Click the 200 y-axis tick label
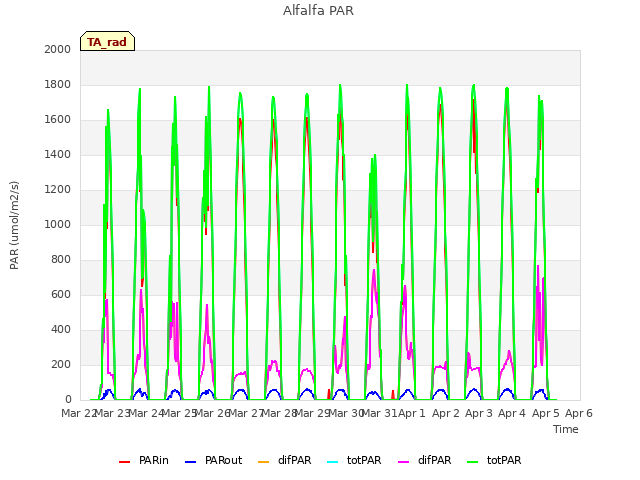 (61, 364)
